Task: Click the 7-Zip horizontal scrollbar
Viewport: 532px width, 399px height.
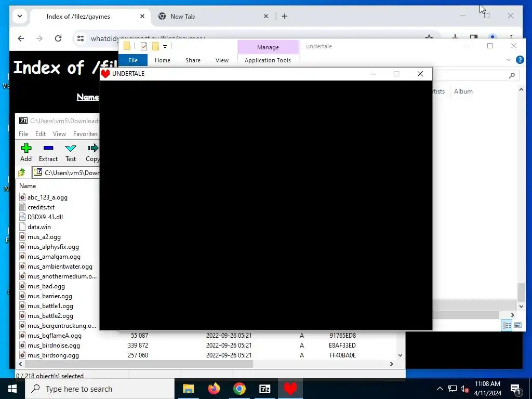Action: 139,364
